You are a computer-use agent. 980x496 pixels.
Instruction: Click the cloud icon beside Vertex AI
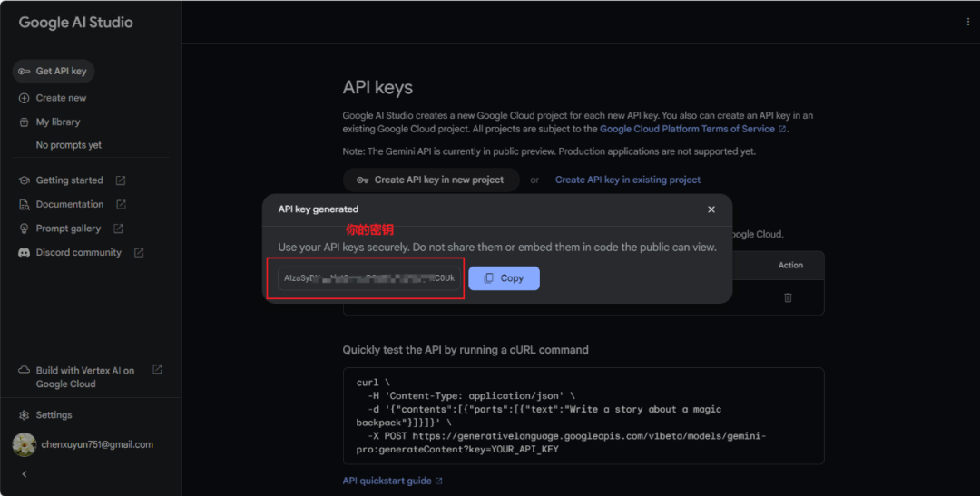pos(24,370)
